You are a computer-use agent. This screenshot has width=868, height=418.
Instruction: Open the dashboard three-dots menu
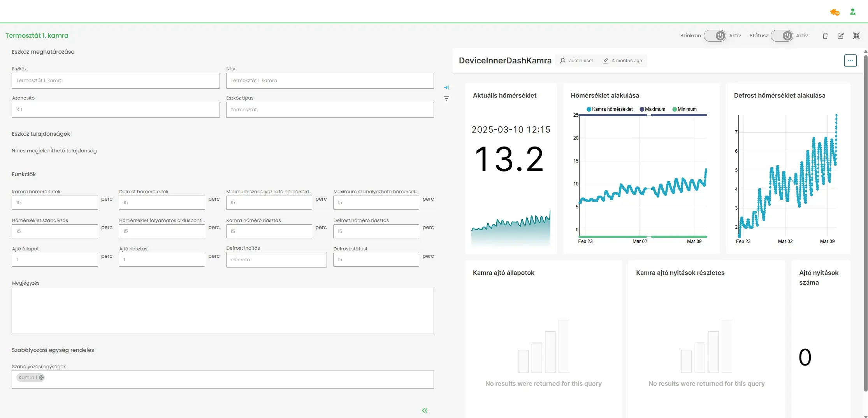(850, 61)
